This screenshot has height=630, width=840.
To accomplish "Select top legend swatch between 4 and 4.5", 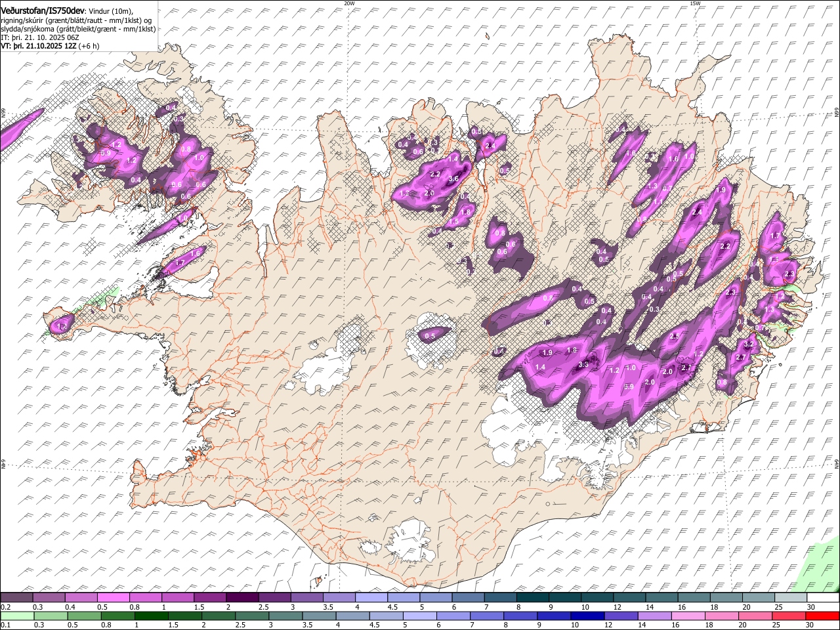I will (x=371, y=598).
